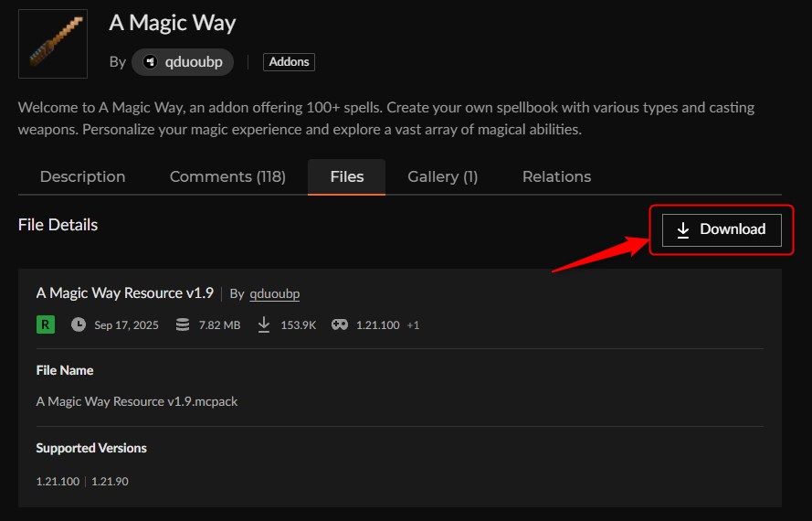Select the Files tab
Viewport: 812px width, 521px height.
click(x=346, y=176)
